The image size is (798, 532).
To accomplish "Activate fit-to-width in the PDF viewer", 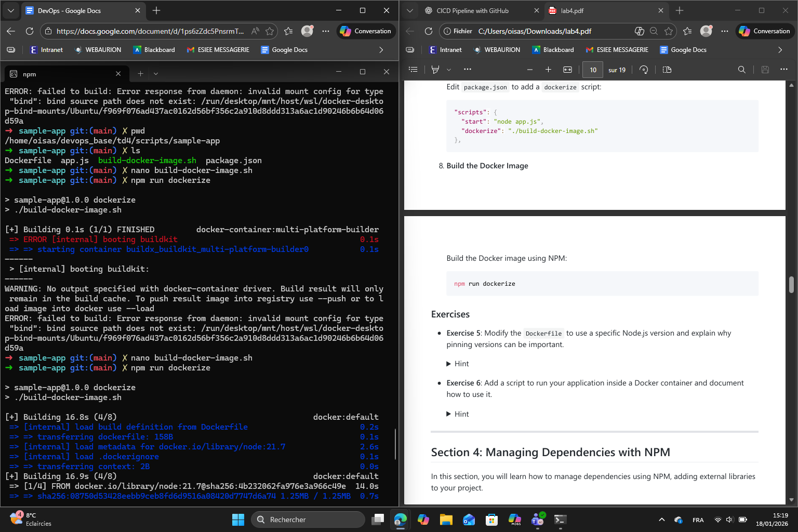I will click(567, 69).
